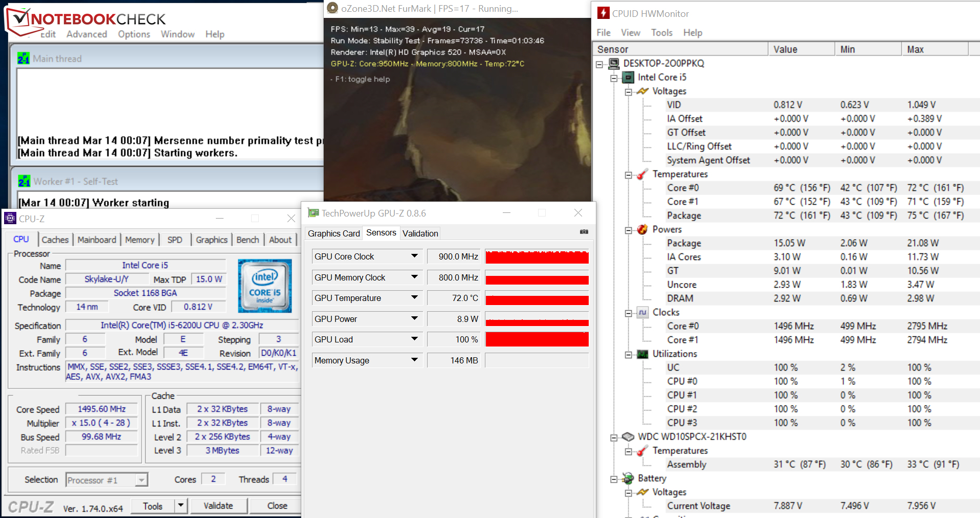
Task: Click the HWMonitor title bar icon
Action: pos(604,13)
